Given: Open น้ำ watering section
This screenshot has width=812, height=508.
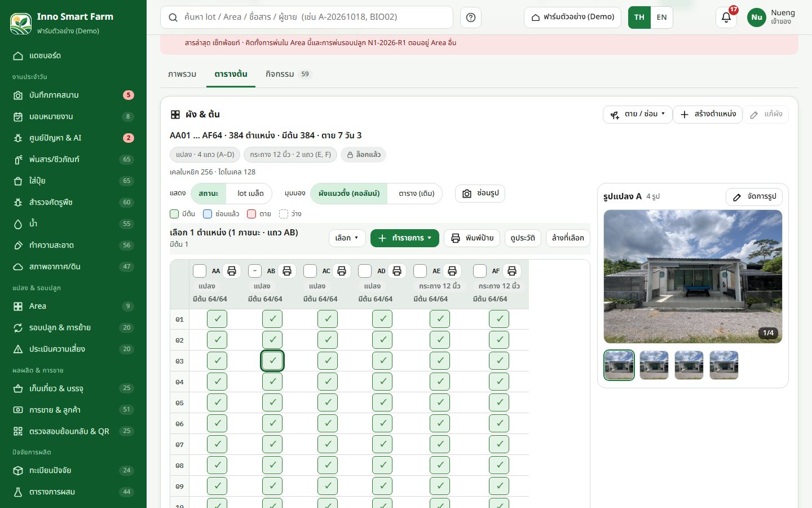Looking at the screenshot, I should click(73, 224).
